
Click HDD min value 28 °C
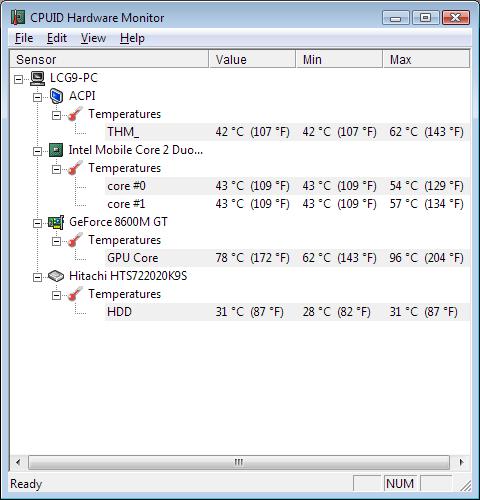coord(337,312)
